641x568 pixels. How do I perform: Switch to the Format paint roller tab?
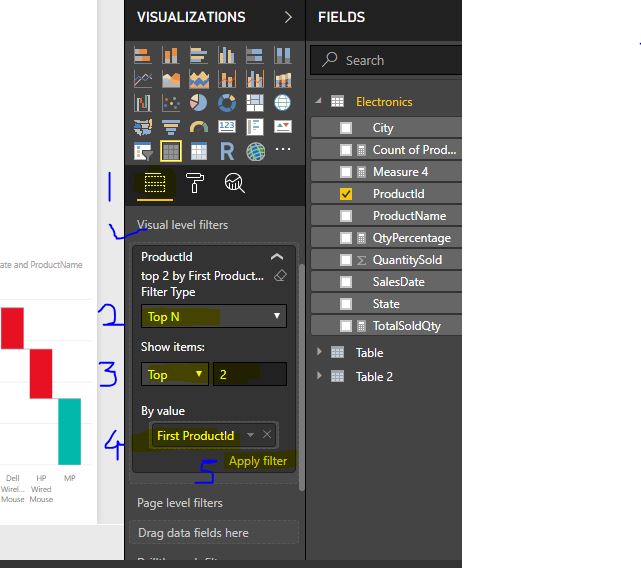coord(195,183)
